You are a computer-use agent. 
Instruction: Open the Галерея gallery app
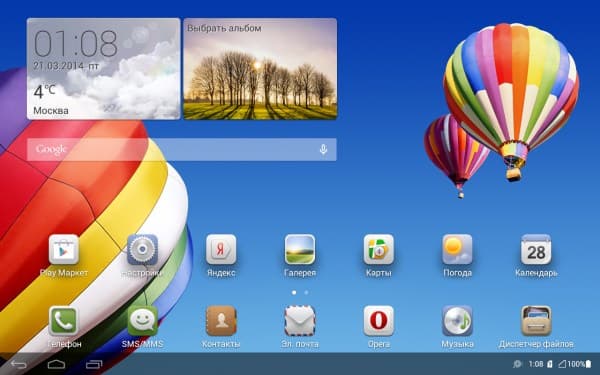point(300,249)
